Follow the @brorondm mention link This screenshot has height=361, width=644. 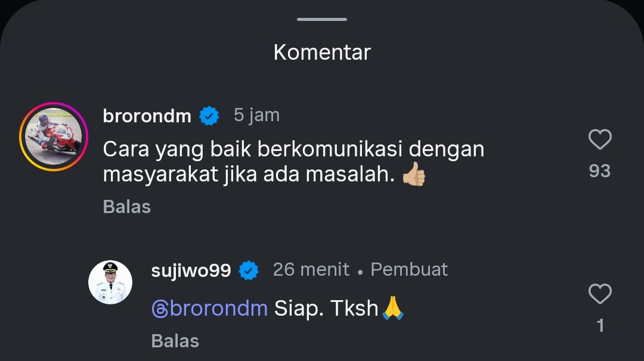tap(209, 308)
